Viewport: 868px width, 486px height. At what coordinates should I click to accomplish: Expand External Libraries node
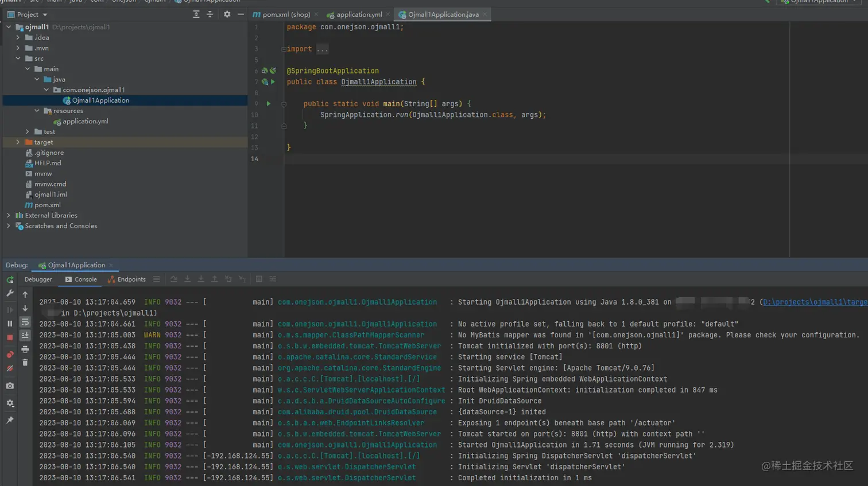[x=9, y=216]
